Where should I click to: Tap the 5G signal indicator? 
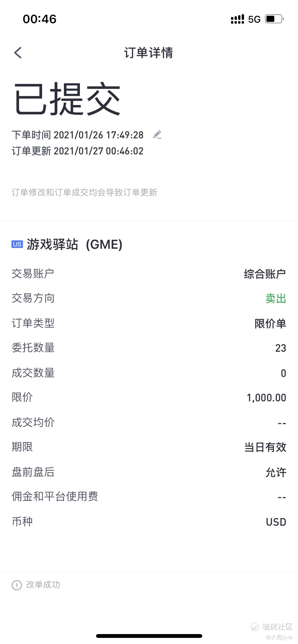point(254,19)
